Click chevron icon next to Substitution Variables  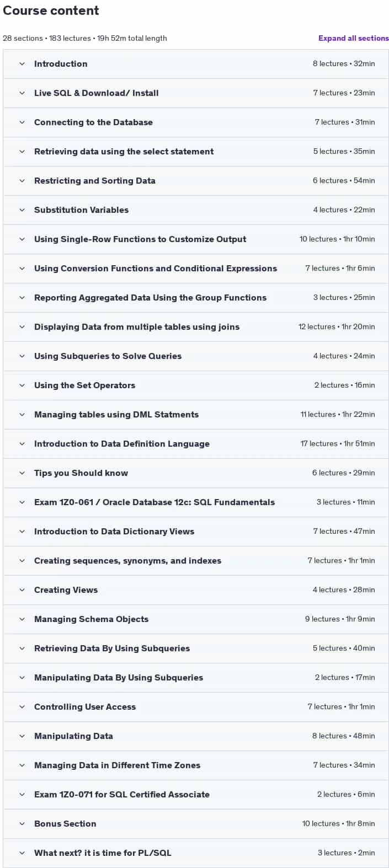point(22,210)
